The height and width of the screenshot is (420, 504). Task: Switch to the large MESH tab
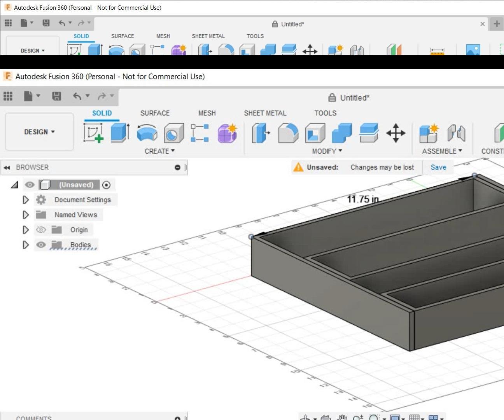point(206,113)
